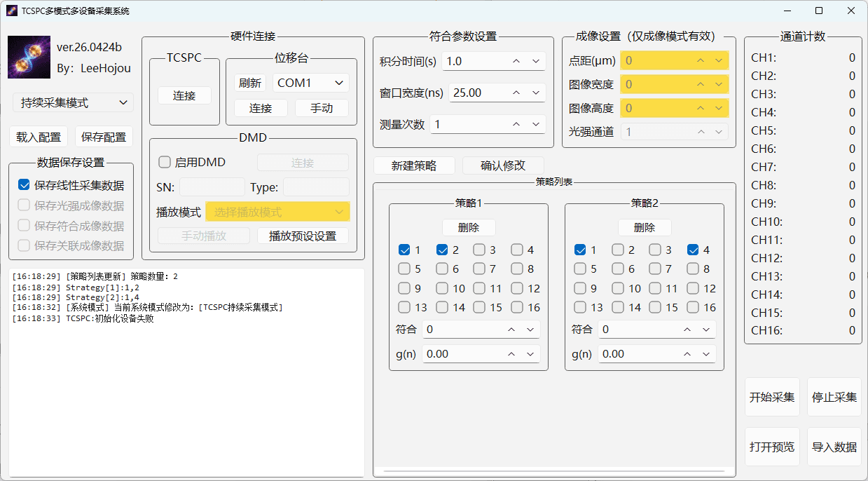The width and height of the screenshot is (868, 481).
Task: Decrease 测量次数 with down arrow
Action: [x=536, y=124]
